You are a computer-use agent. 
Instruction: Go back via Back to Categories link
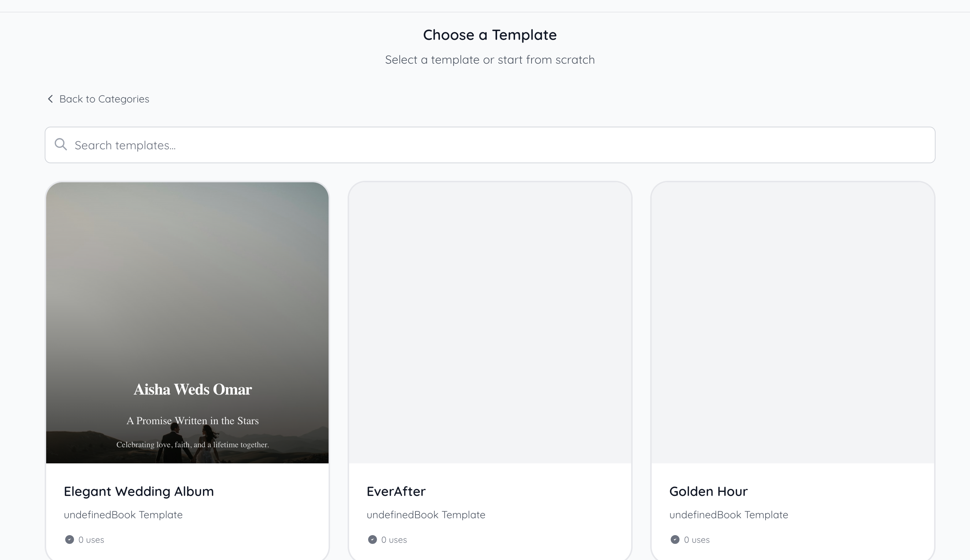98,99
